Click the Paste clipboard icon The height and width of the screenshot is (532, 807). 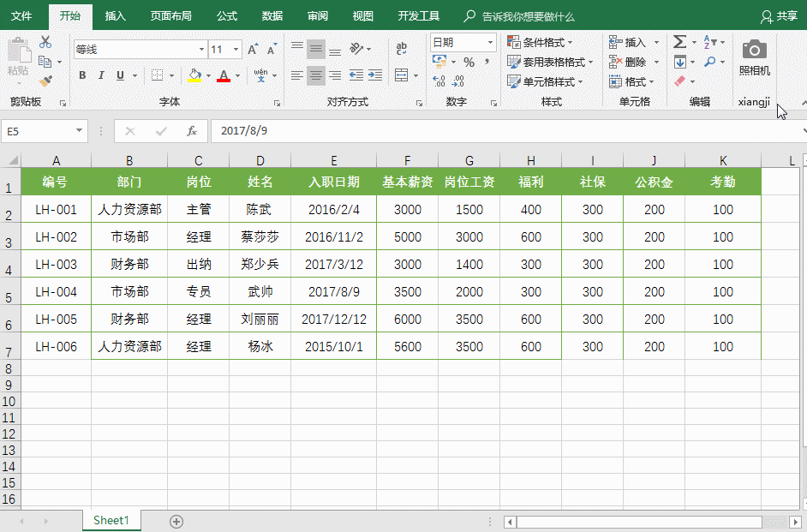[x=20, y=51]
